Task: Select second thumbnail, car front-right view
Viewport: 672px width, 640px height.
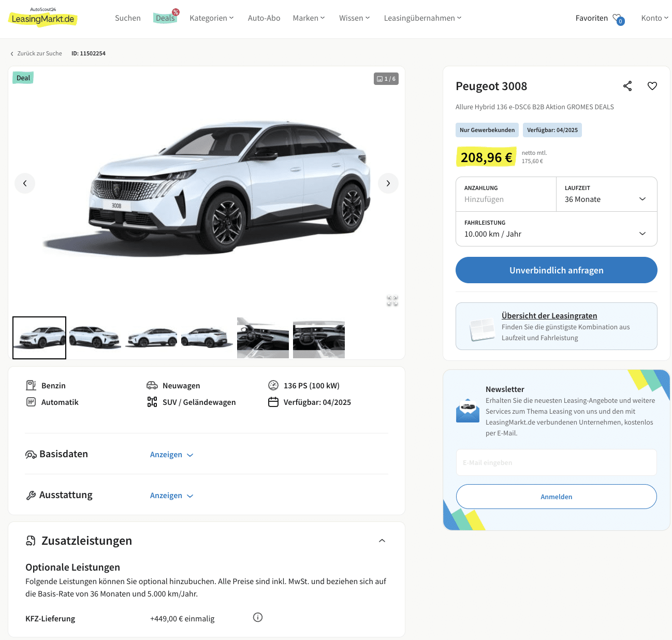Action: 95,338
